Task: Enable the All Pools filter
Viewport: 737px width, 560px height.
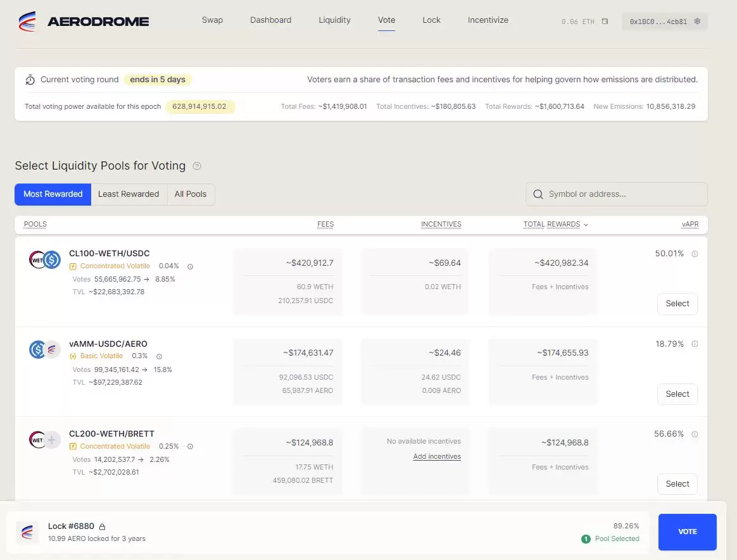Action: click(191, 194)
